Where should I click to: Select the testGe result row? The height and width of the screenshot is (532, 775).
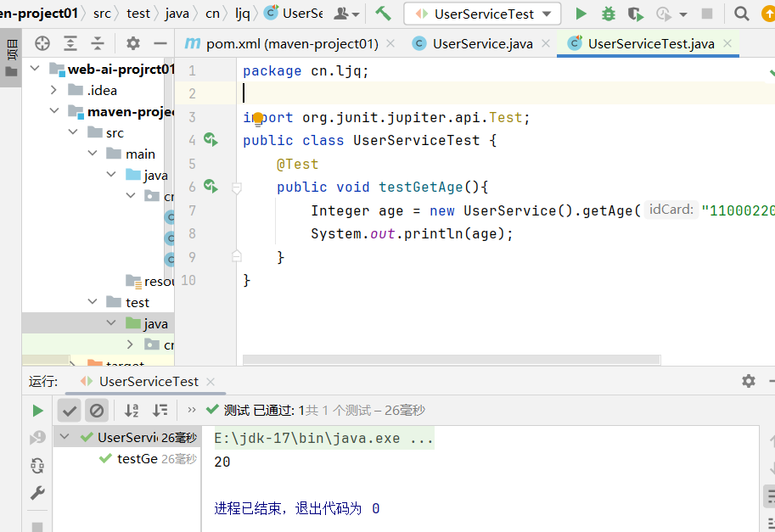click(x=127, y=459)
